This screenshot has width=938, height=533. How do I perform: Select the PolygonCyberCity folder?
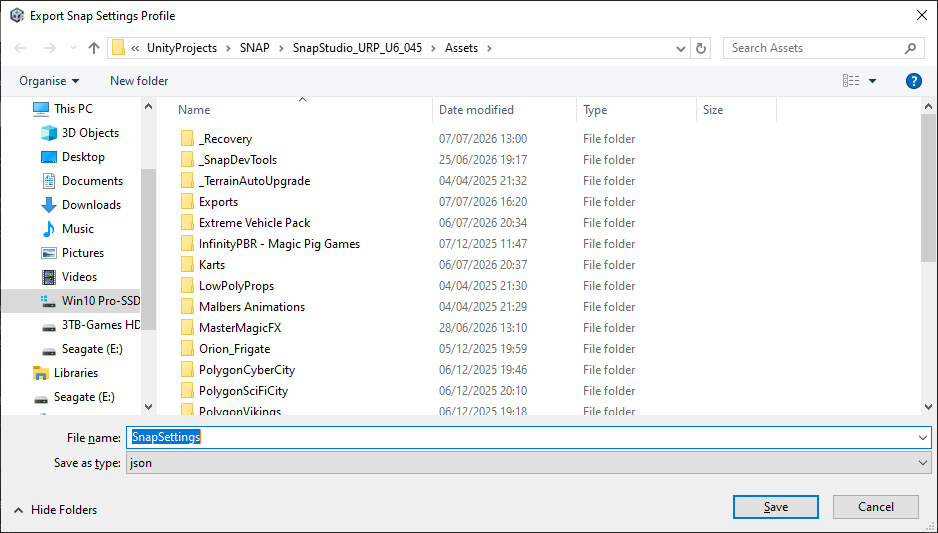(x=246, y=370)
